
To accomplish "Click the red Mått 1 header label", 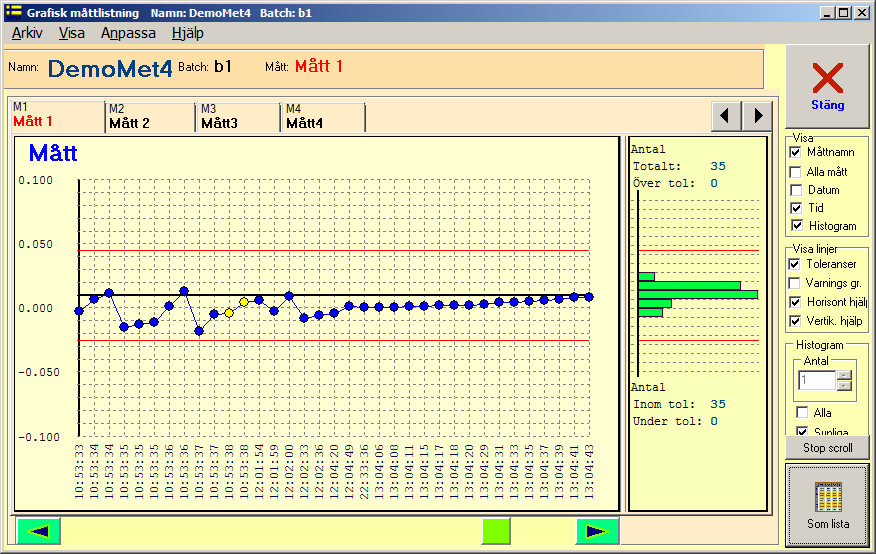I will pyautogui.click(x=318, y=66).
